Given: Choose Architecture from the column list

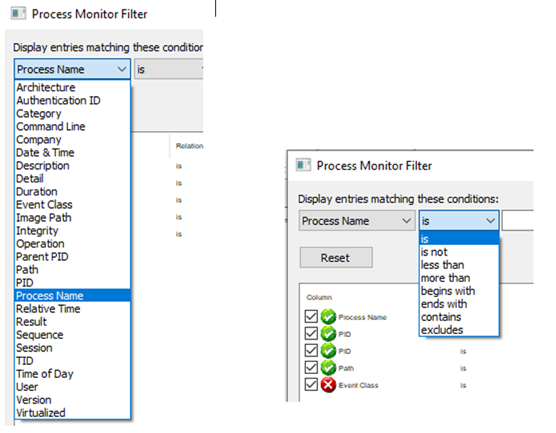Looking at the screenshot, I should tap(72, 87).
